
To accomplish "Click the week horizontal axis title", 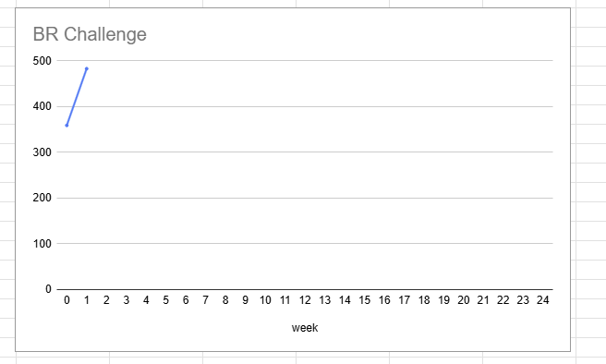I will tap(305, 328).
